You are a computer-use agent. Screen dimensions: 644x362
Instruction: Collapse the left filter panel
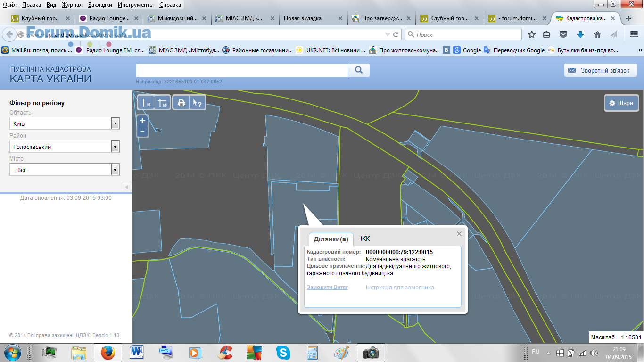126,187
